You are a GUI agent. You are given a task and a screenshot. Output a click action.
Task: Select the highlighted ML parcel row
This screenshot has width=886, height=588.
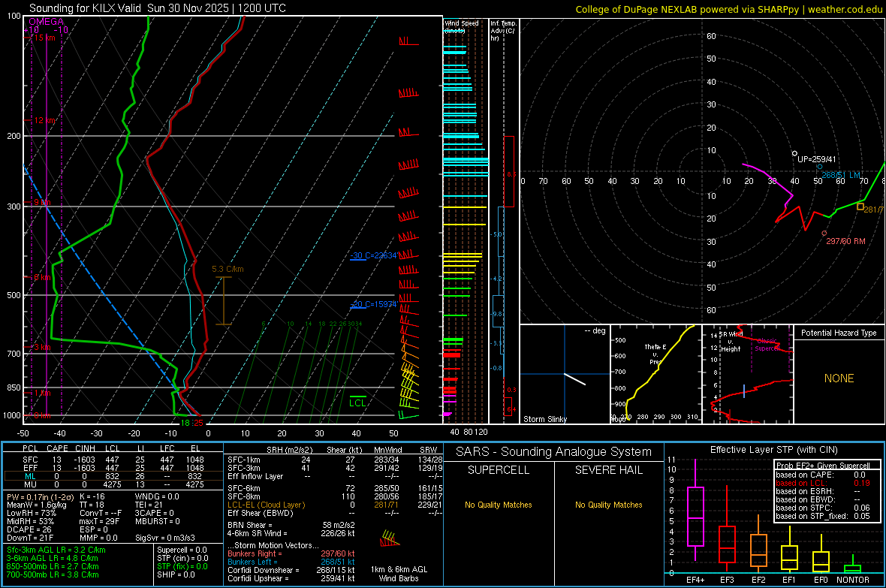coord(113,476)
